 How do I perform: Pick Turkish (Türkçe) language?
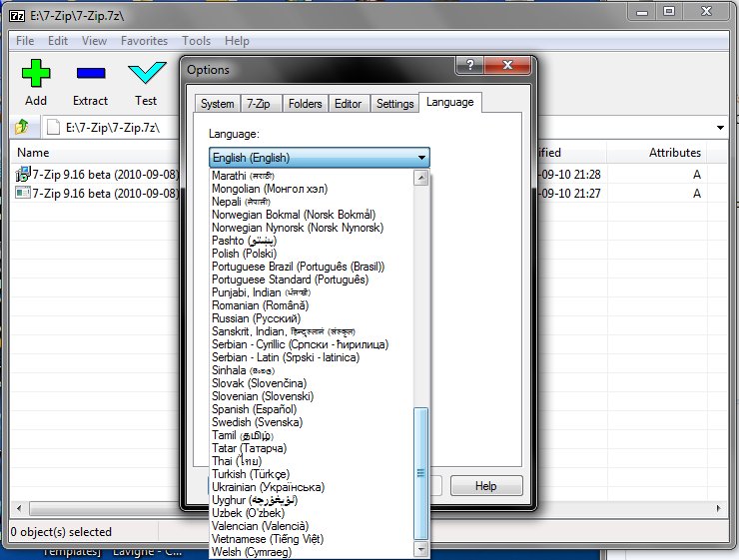tap(311, 474)
